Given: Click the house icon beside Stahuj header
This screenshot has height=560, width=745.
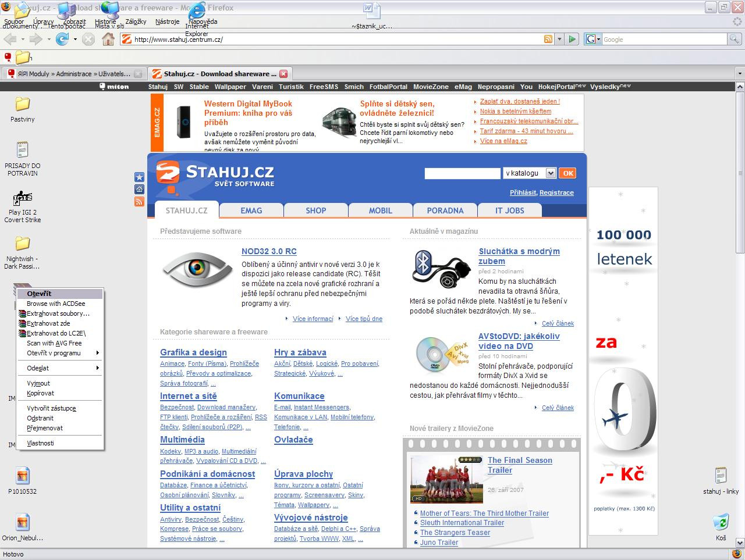Looking at the screenshot, I should 139,189.
